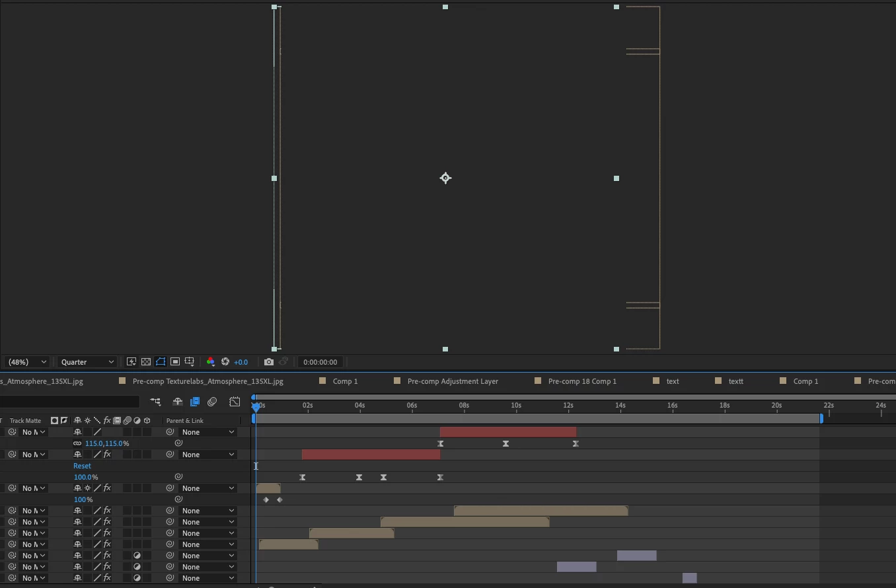Open Parent dropdown of layer above 115.0 scale

click(208, 432)
